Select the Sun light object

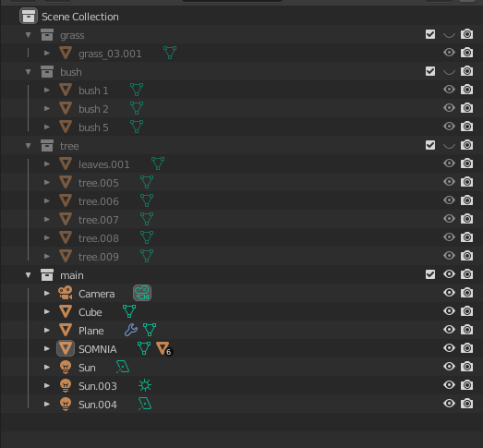[87, 368]
